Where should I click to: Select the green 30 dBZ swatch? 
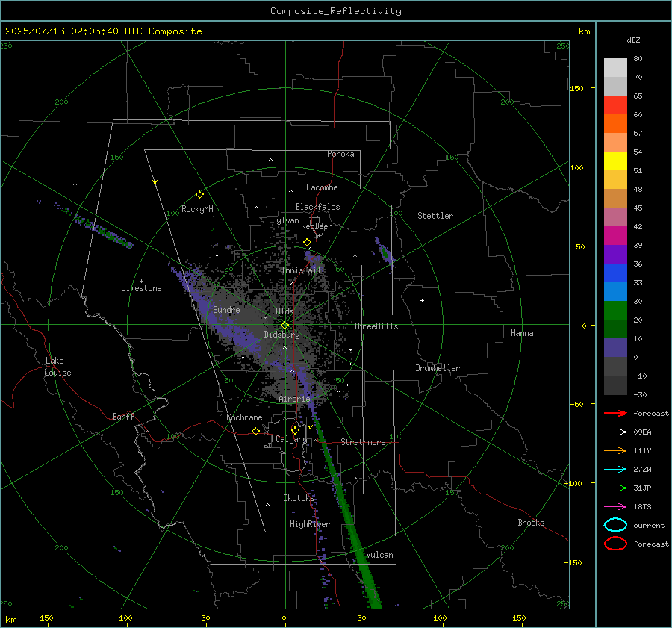click(615, 310)
